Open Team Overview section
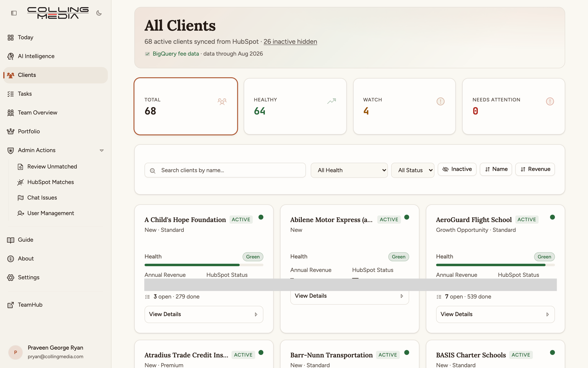This screenshot has width=588, height=368. [x=56, y=113]
